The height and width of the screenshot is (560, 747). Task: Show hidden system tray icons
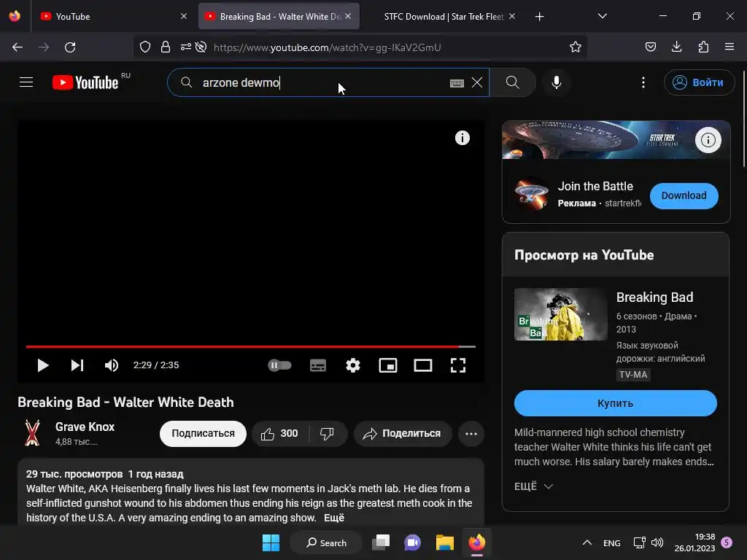587,542
